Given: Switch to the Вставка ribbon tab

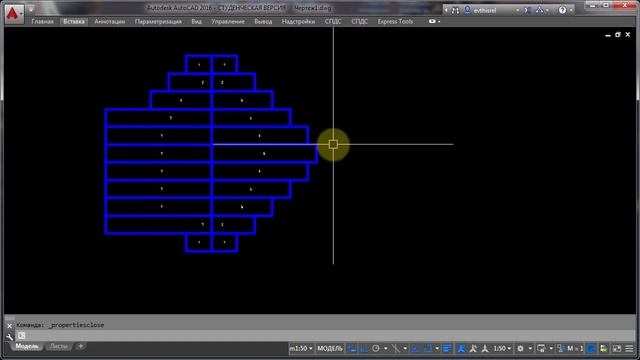Looking at the screenshot, I should click(x=74, y=22).
